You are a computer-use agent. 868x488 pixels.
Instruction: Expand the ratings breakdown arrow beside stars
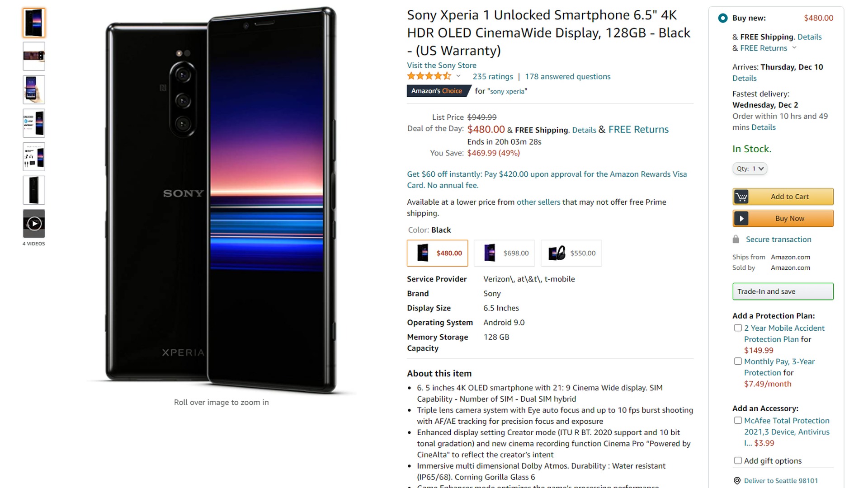[458, 76]
